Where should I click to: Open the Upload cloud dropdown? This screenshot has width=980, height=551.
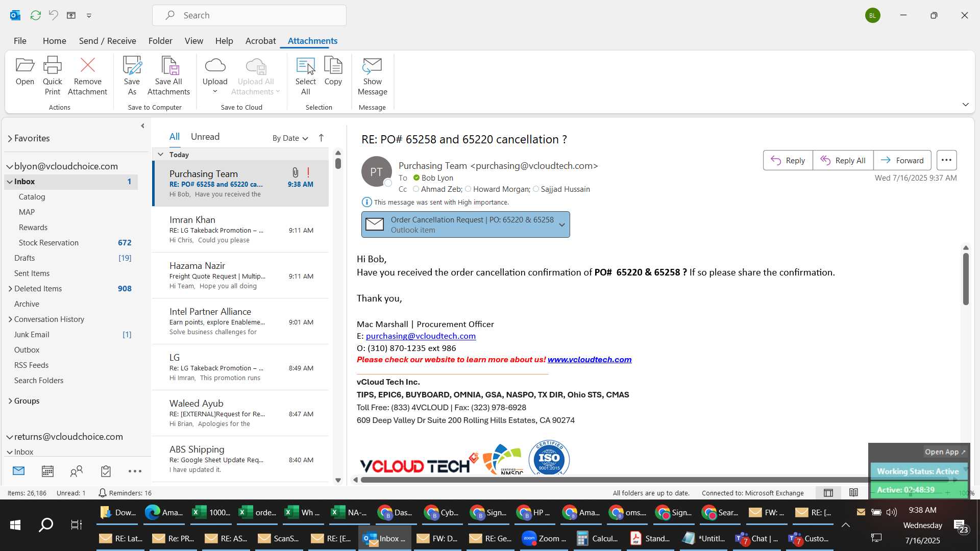click(x=215, y=76)
